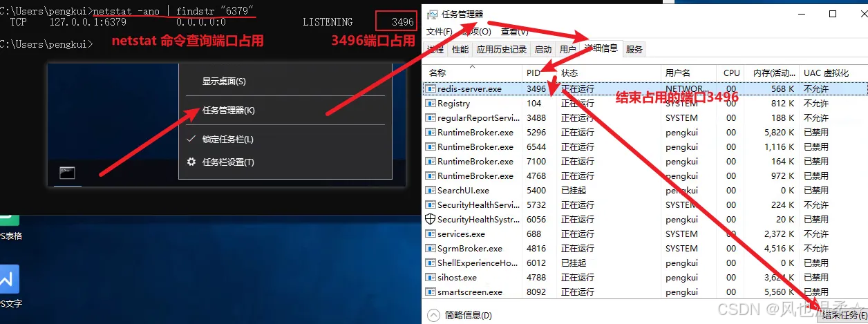Click the Task Manager title bar icon
Viewport: 868px width, 324px height.
pos(433,14)
